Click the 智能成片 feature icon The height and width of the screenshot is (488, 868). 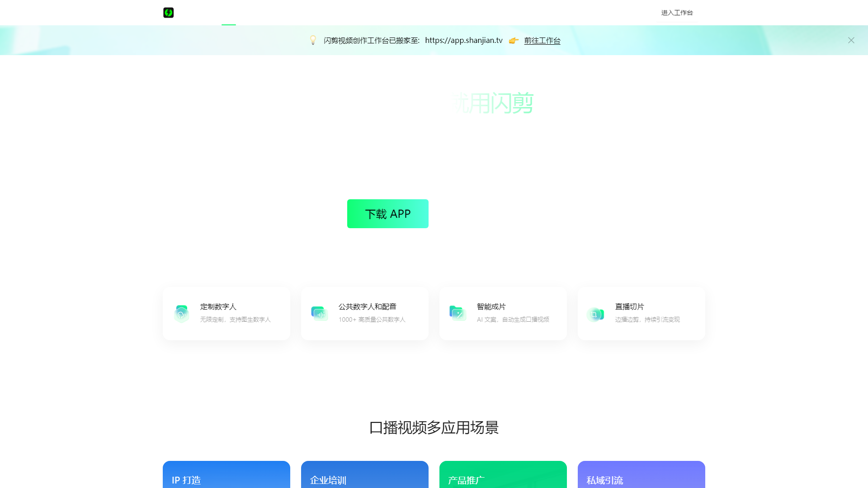[x=458, y=312]
